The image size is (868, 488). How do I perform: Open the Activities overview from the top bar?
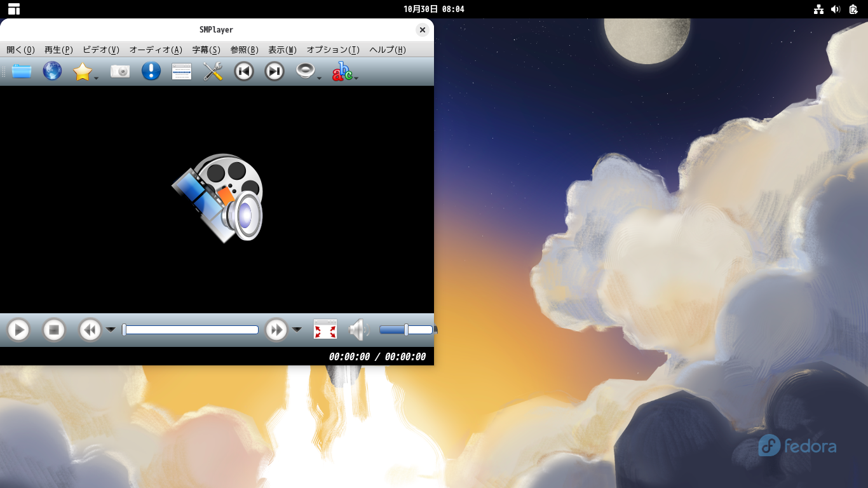point(14,9)
